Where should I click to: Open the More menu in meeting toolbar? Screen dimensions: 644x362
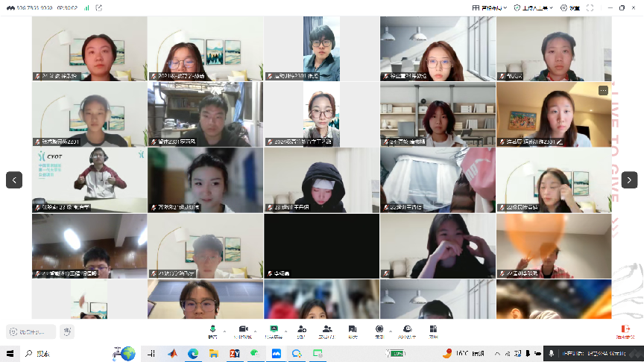[432, 331]
